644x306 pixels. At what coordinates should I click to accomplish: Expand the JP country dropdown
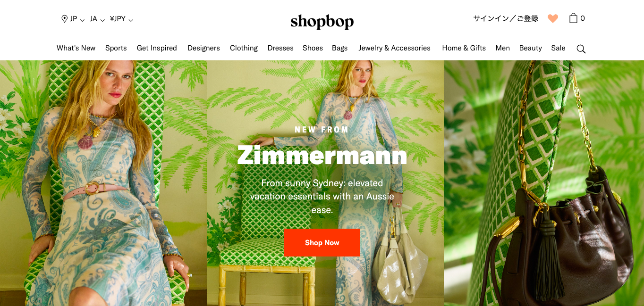click(x=77, y=19)
